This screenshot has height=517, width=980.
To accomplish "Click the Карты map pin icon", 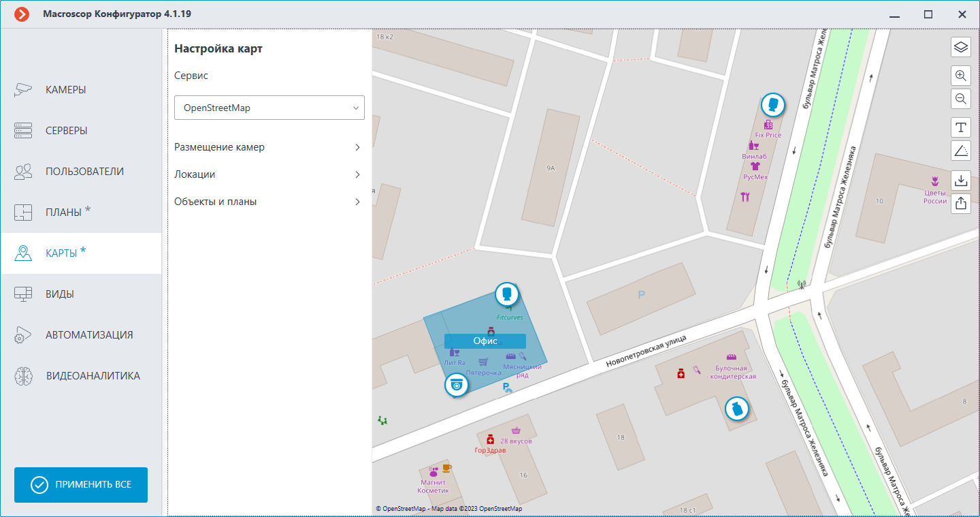I will [23, 253].
